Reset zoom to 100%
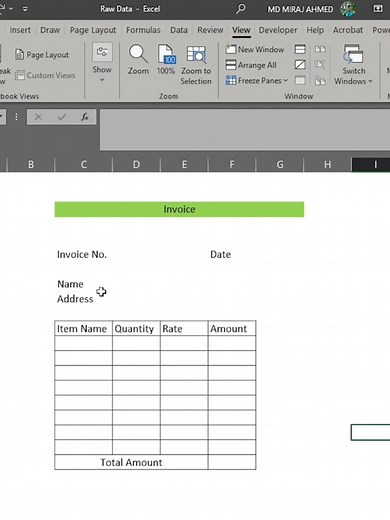This screenshot has width=390, height=520. (x=166, y=60)
